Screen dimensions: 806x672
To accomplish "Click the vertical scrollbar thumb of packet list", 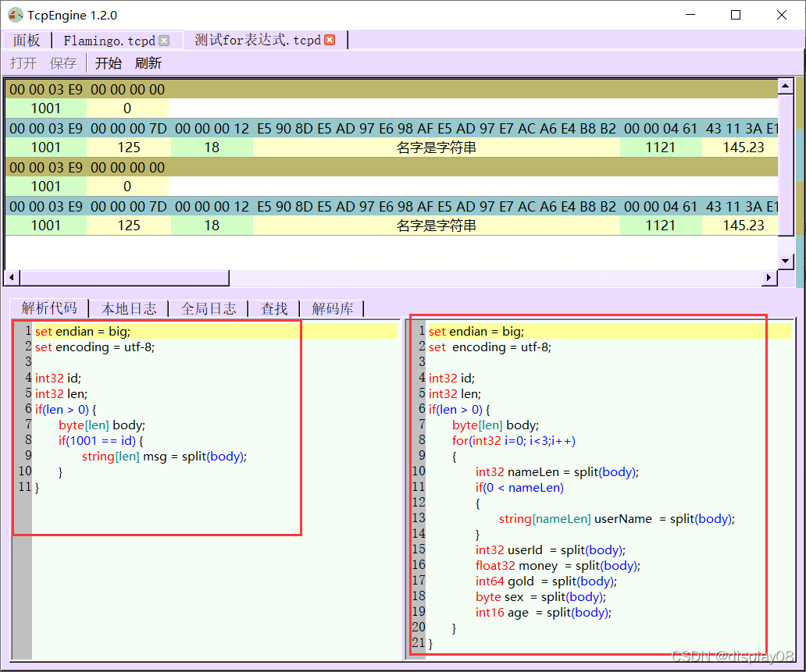I will pos(786,165).
